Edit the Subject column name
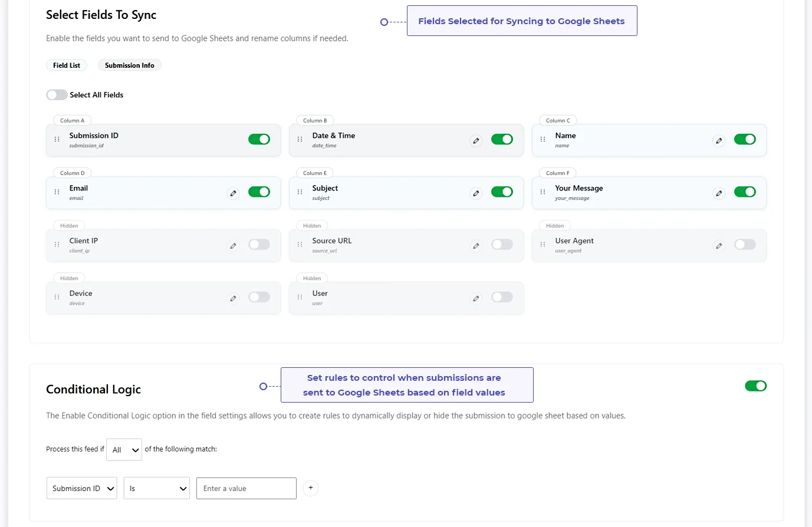This screenshot has width=812, height=527. 476,193
